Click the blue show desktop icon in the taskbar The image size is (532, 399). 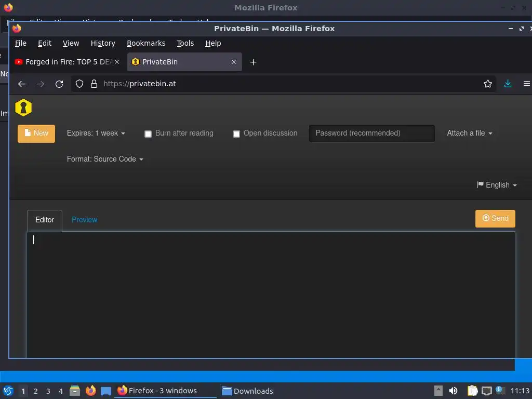(x=106, y=391)
